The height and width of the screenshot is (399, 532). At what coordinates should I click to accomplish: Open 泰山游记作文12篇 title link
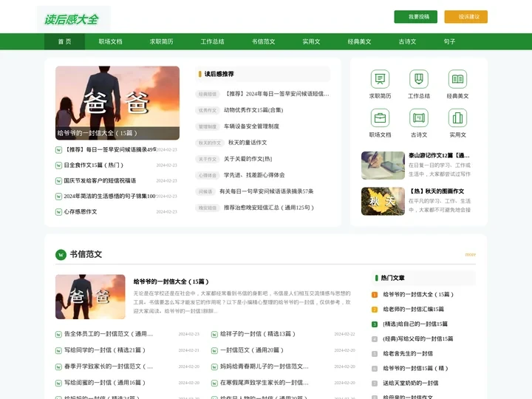click(439, 155)
